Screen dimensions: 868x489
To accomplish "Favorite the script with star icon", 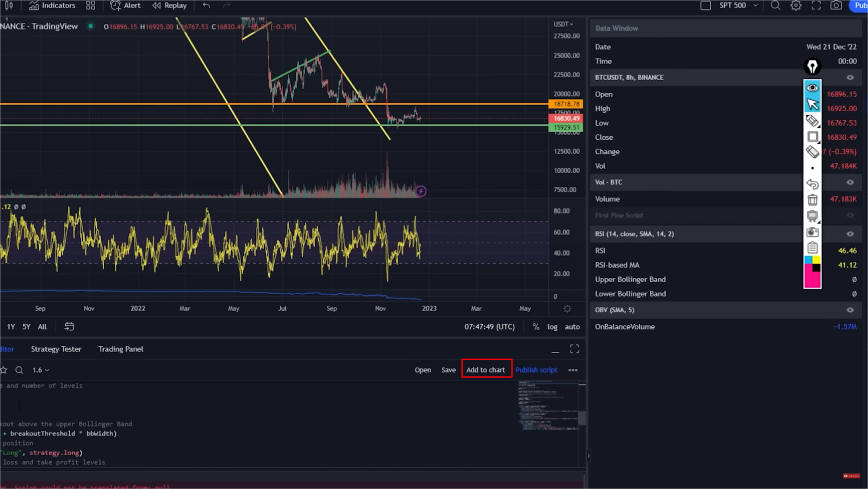I will tap(4, 370).
